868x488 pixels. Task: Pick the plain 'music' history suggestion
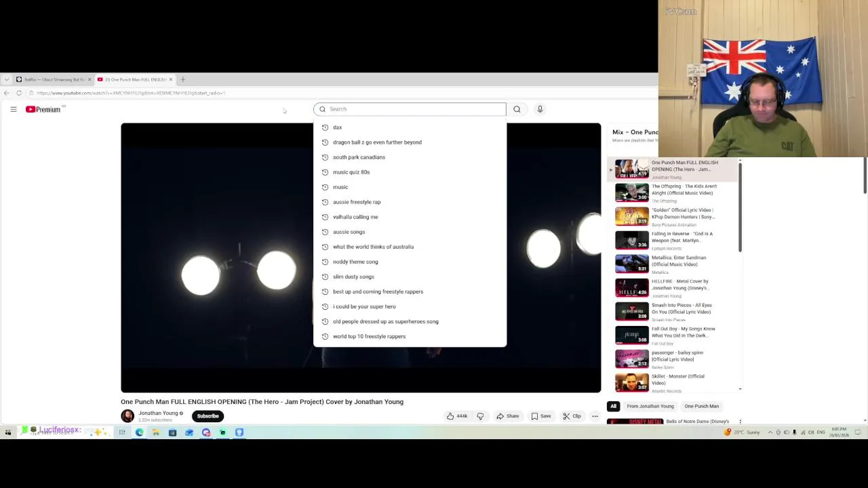click(410, 187)
